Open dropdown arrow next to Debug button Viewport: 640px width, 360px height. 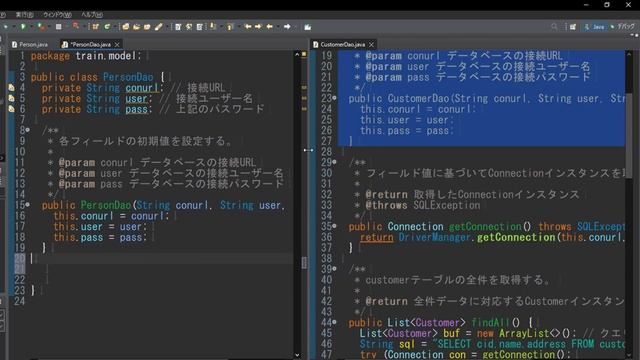13,27
